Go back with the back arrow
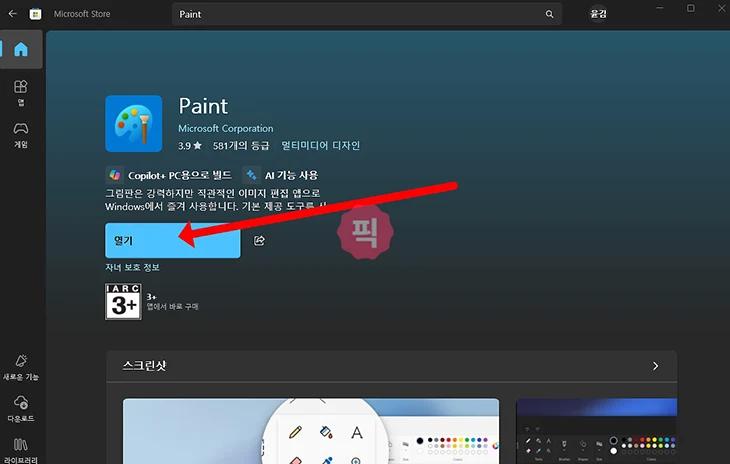730x464 pixels. point(13,13)
